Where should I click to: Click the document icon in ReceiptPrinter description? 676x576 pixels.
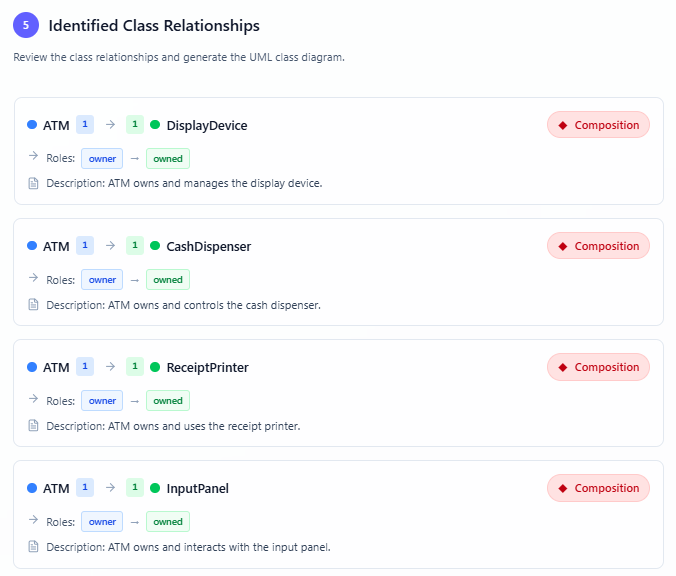(33, 426)
